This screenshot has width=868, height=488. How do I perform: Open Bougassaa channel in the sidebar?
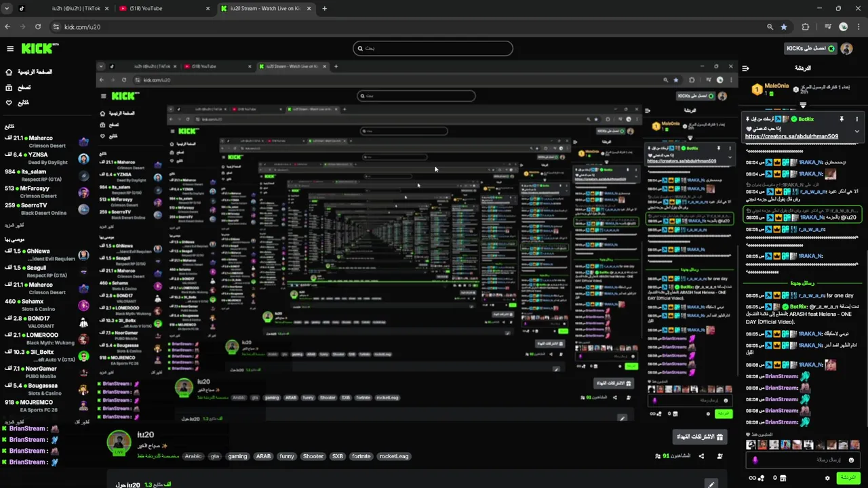pos(46,389)
